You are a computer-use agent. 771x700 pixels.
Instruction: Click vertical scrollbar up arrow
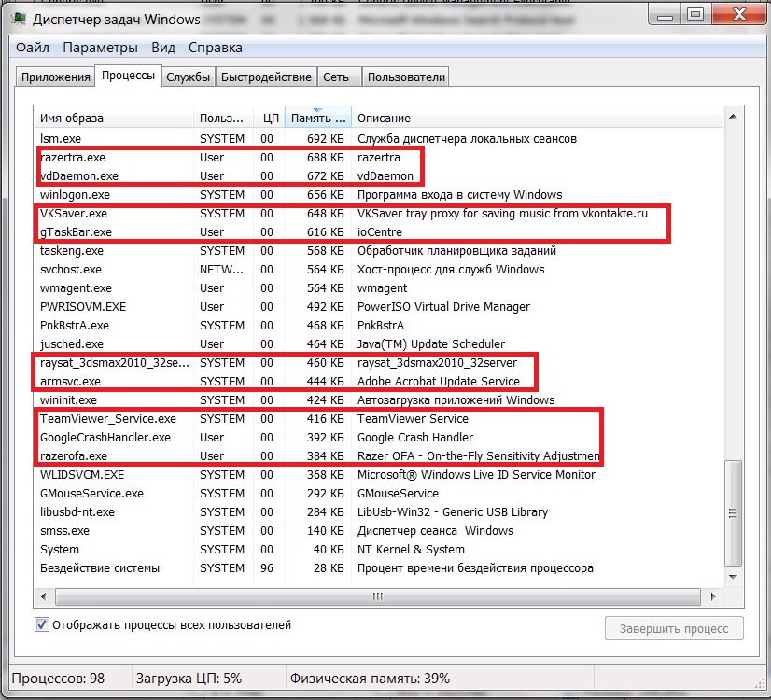click(733, 117)
